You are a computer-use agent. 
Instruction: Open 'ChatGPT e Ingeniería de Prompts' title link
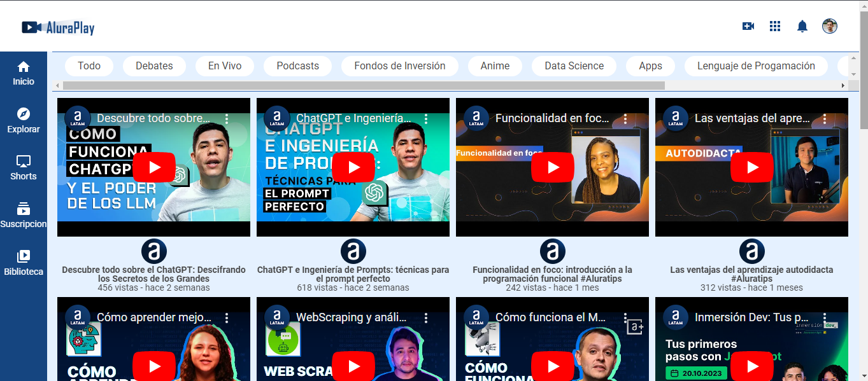(353, 274)
